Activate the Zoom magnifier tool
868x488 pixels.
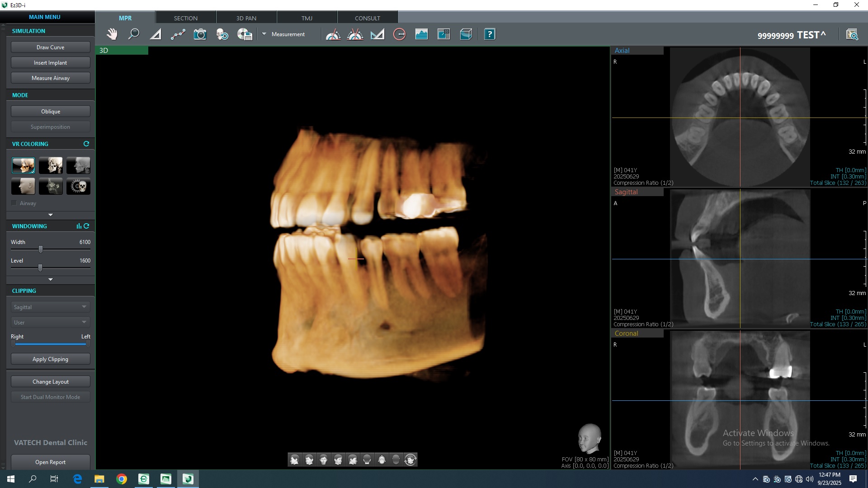click(134, 34)
